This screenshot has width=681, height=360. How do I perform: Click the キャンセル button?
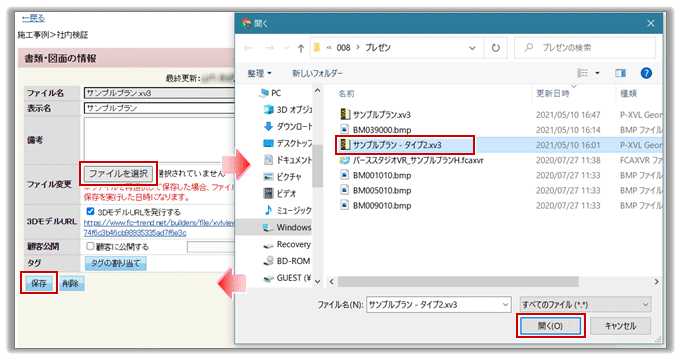(x=620, y=326)
